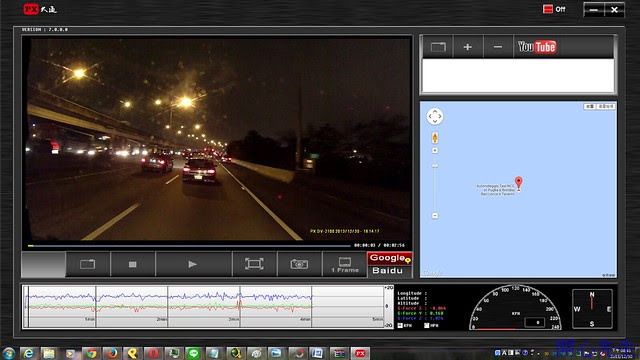This screenshot has height=360, width=640.
Task: Open Windows Explorer folder from taskbar
Action: [49, 353]
